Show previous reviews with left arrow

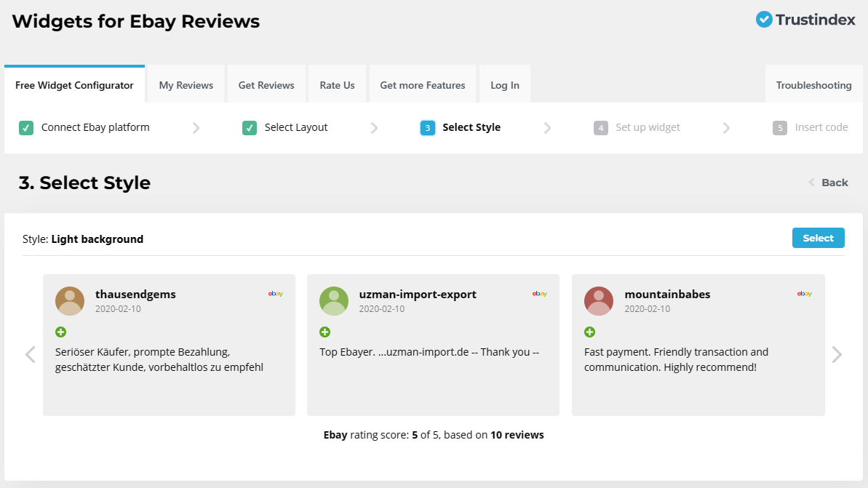tap(31, 355)
